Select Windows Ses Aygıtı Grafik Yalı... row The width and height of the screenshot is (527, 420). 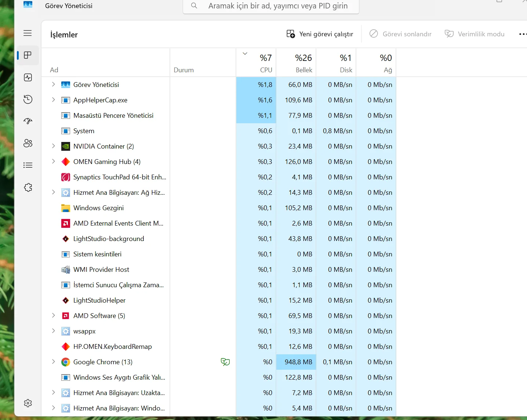click(x=219, y=377)
